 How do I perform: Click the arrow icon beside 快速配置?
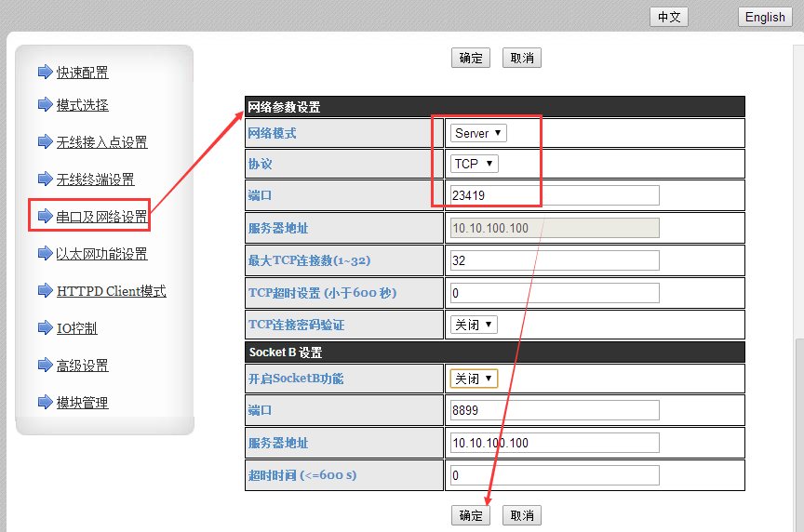pyautogui.click(x=45, y=73)
